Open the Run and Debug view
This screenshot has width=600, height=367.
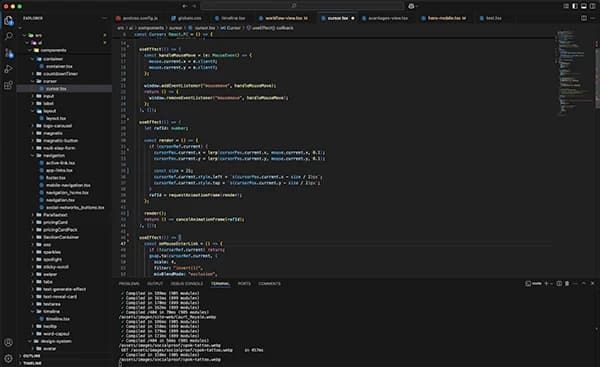(x=8, y=69)
